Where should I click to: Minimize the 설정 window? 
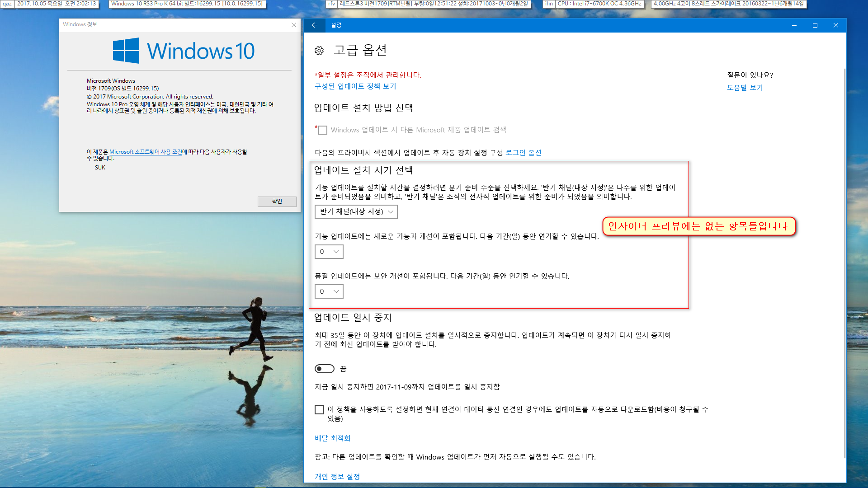click(x=794, y=25)
